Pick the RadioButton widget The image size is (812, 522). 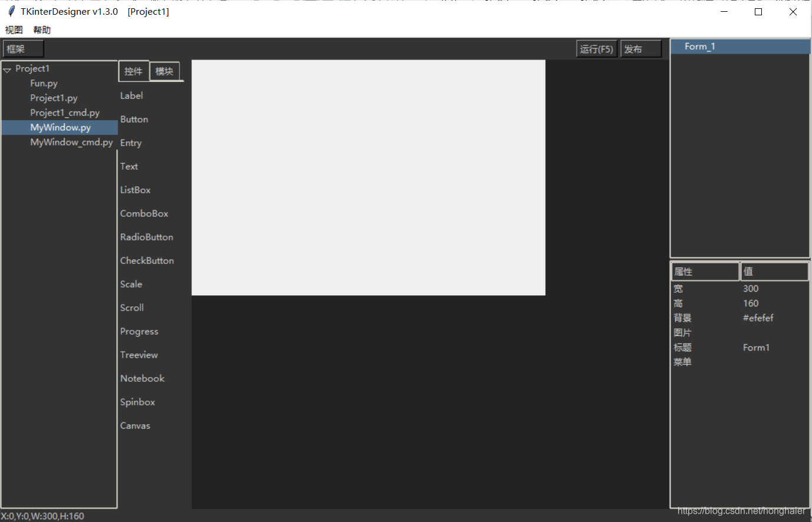[x=147, y=237]
